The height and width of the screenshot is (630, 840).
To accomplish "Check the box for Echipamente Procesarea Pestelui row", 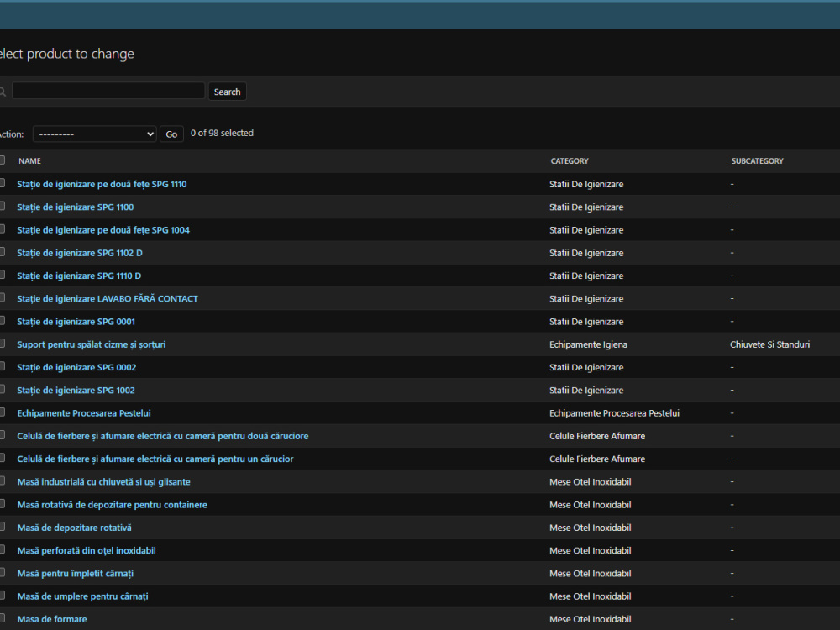I will 2,412.
